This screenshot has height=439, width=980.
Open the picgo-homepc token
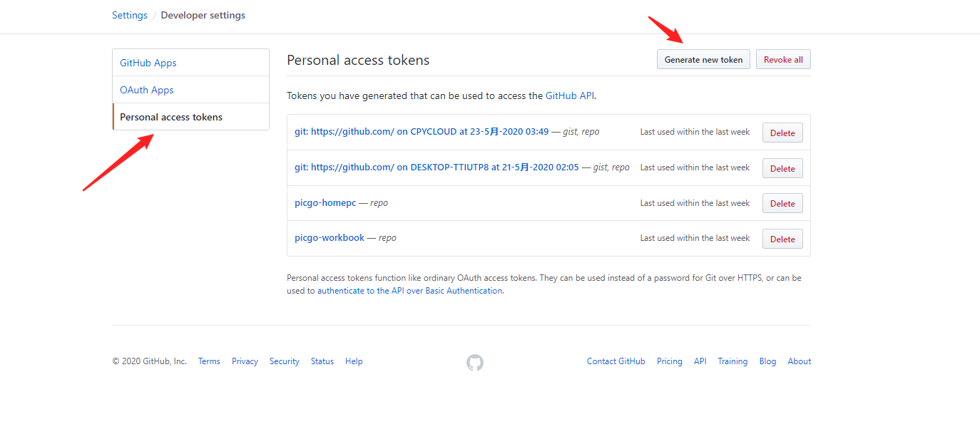click(325, 203)
